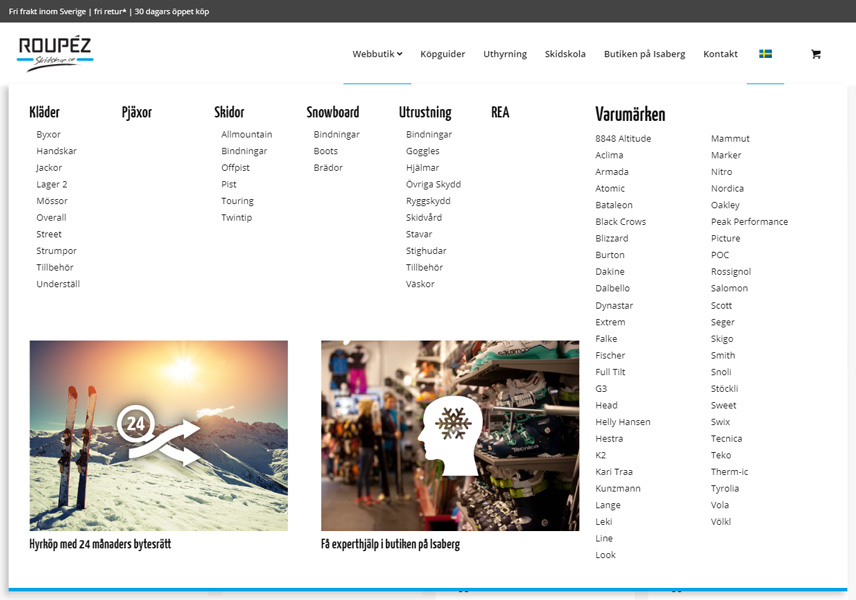Choose Touring skis category
Screen dimensions: 856x600
[x=237, y=201]
